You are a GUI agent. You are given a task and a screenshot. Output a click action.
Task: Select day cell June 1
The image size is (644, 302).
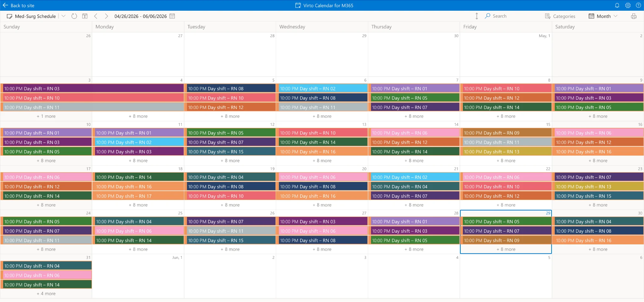pos(138,276)
